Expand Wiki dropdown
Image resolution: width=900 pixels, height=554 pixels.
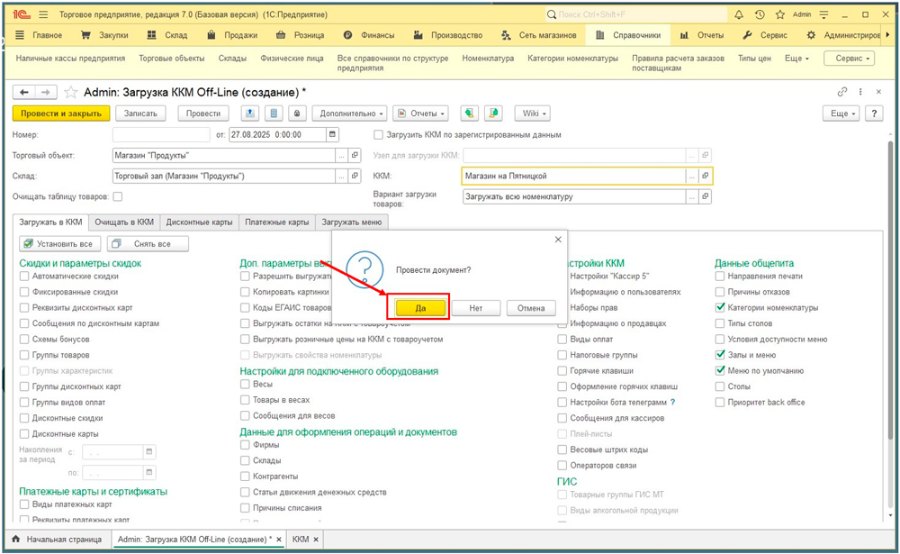533,114
